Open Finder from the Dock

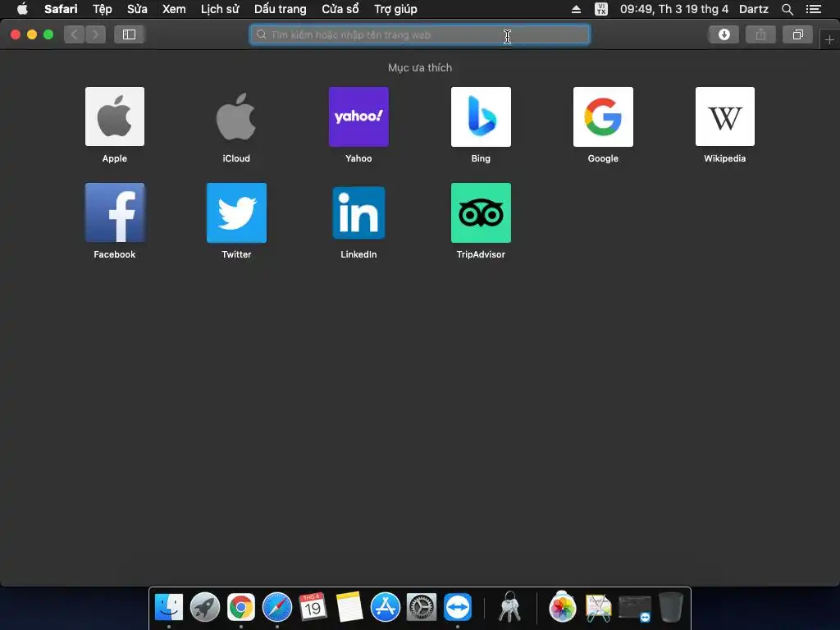pyautogui.click(x=169, y=608)
